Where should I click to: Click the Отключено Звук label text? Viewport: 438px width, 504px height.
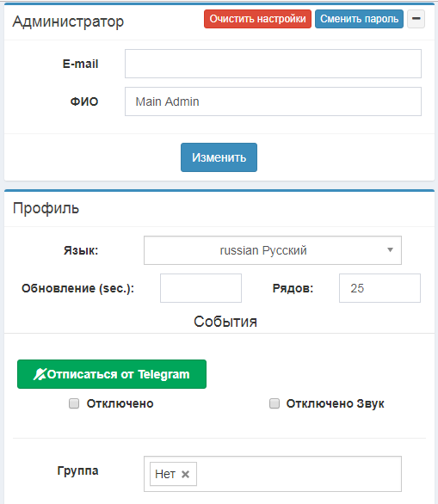point(335,403)
